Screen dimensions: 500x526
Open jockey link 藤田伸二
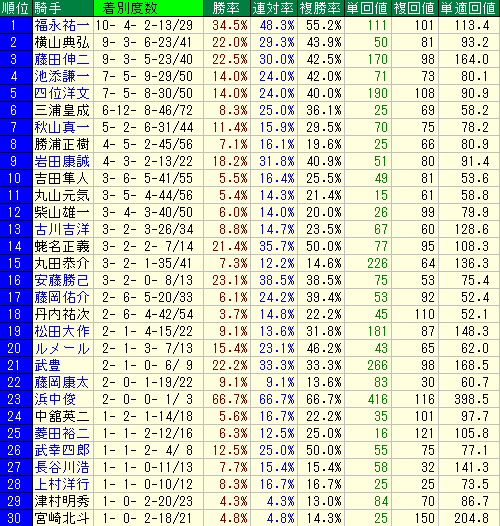62,59
